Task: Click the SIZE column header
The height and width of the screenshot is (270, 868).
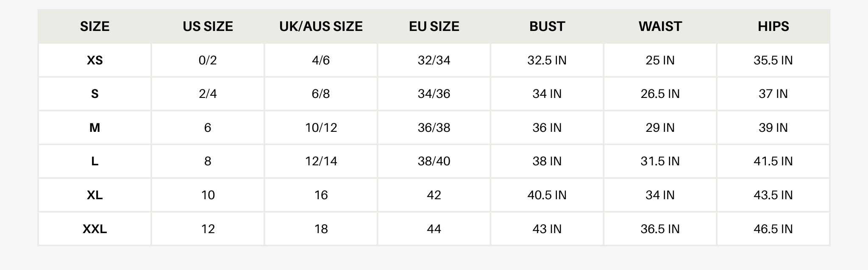Action: pyautogui.click(x=95, y=26)
